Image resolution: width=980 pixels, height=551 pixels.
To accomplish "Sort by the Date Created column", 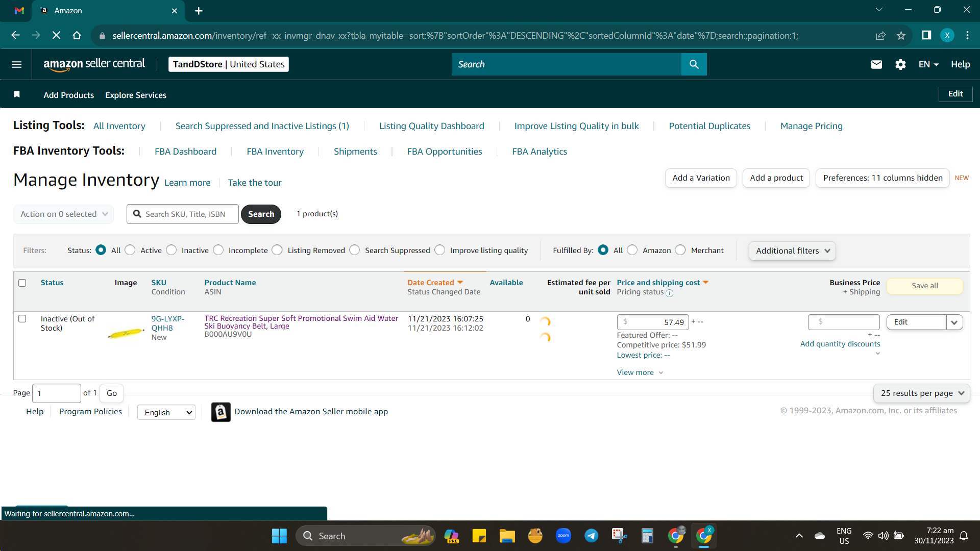I will tap(435, 283).
